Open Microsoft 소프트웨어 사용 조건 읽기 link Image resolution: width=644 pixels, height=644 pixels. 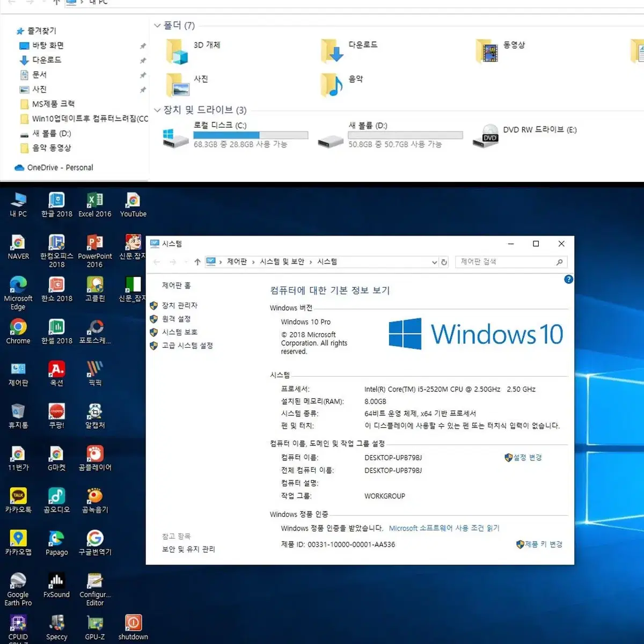pos(444,528)
